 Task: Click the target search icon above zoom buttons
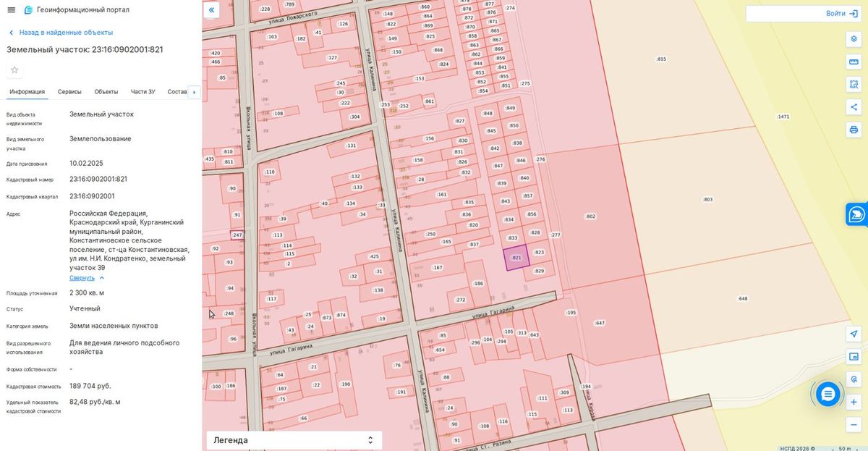pos(854,379)
